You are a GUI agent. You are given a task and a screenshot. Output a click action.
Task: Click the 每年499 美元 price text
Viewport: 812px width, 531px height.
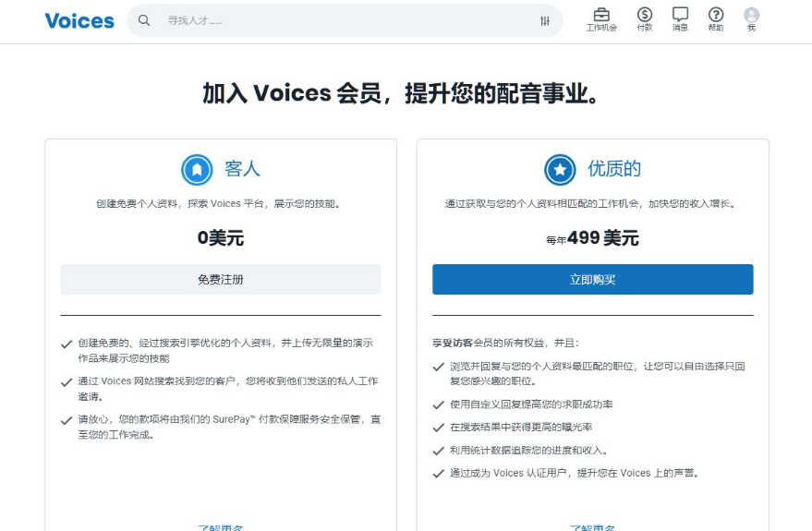(592, 238)
